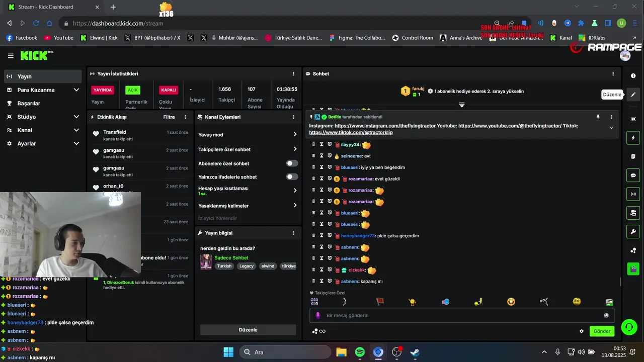Click the Chrome extensions puzzle icon

581,23
